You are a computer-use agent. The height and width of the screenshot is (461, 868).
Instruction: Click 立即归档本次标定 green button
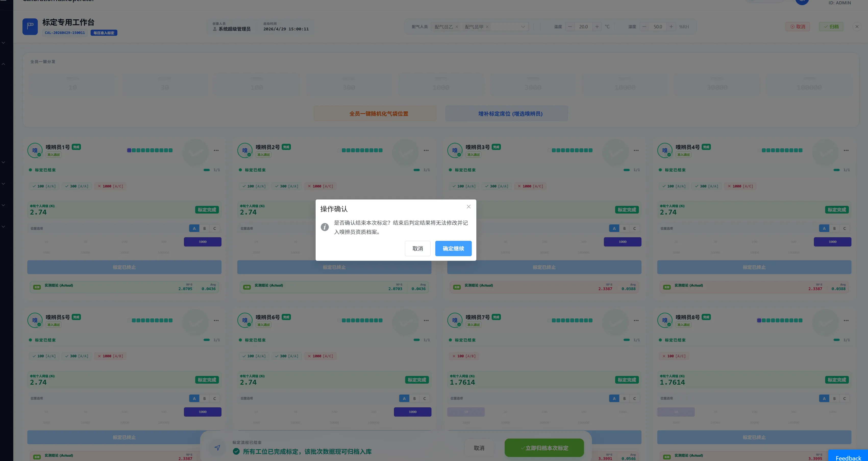tap(544, 448)
